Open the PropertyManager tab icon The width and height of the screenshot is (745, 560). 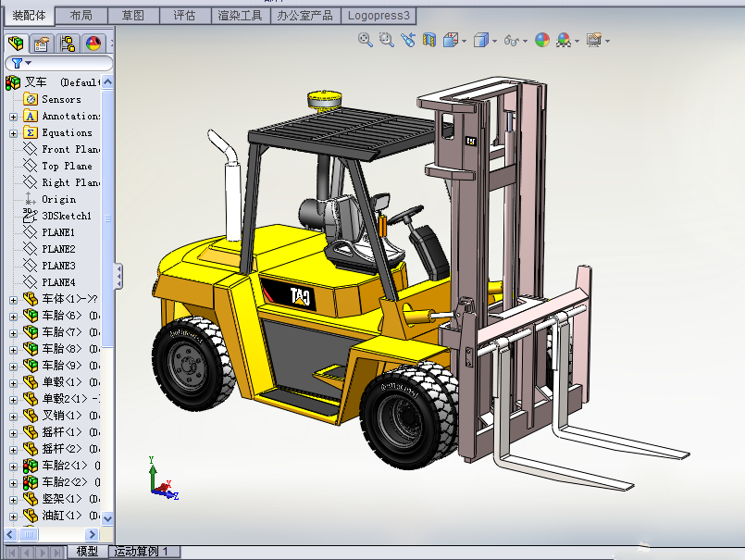coord(40,43)
